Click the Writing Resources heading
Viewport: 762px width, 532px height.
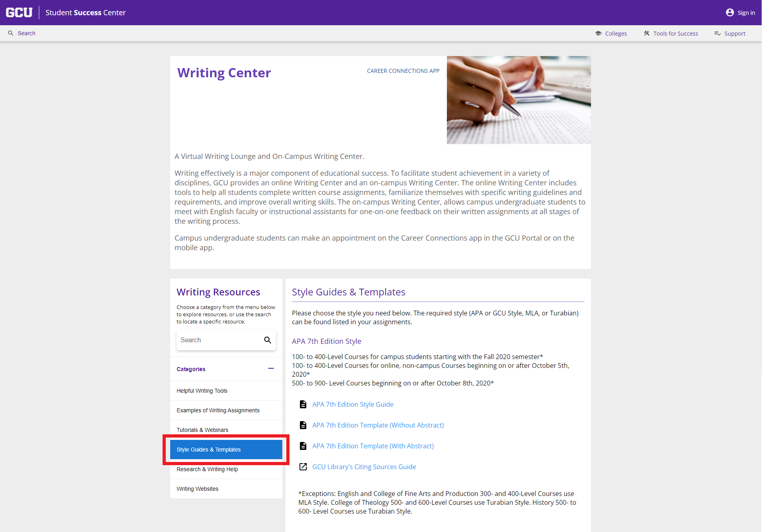[218, 292]
